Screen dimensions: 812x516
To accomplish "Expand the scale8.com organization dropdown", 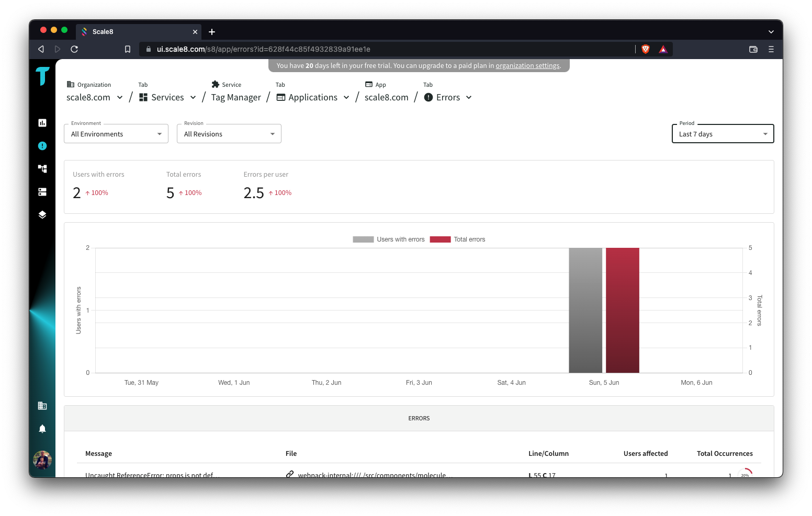I will click(120, 97).
